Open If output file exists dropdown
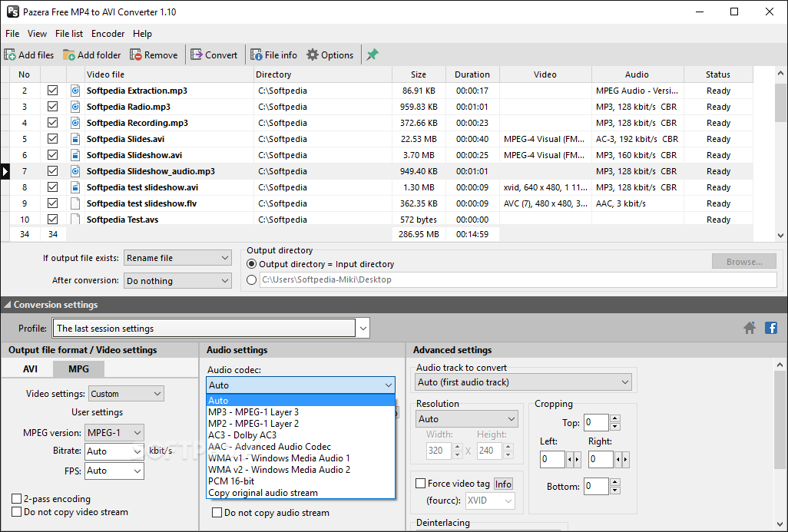 [177, 258]
